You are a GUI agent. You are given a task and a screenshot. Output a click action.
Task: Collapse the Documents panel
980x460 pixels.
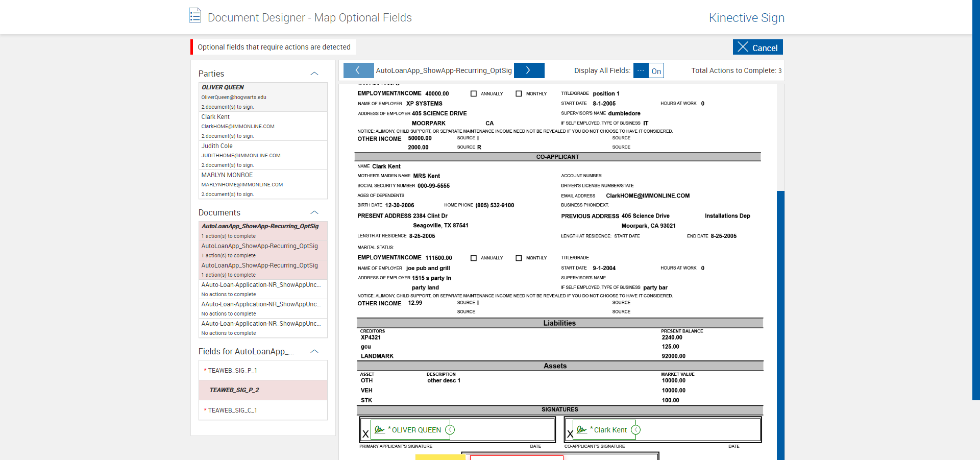click(x=314, y=212)
